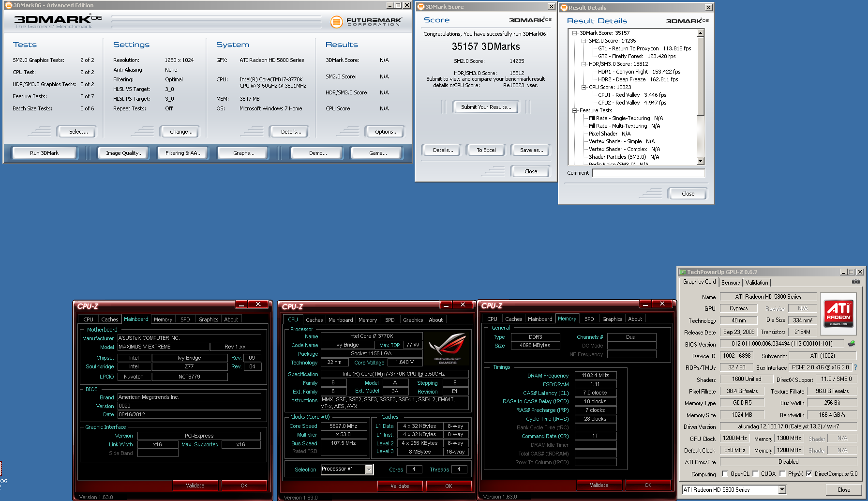Click the Republic of Gamers logo in CPU-Z

[447, 349]
